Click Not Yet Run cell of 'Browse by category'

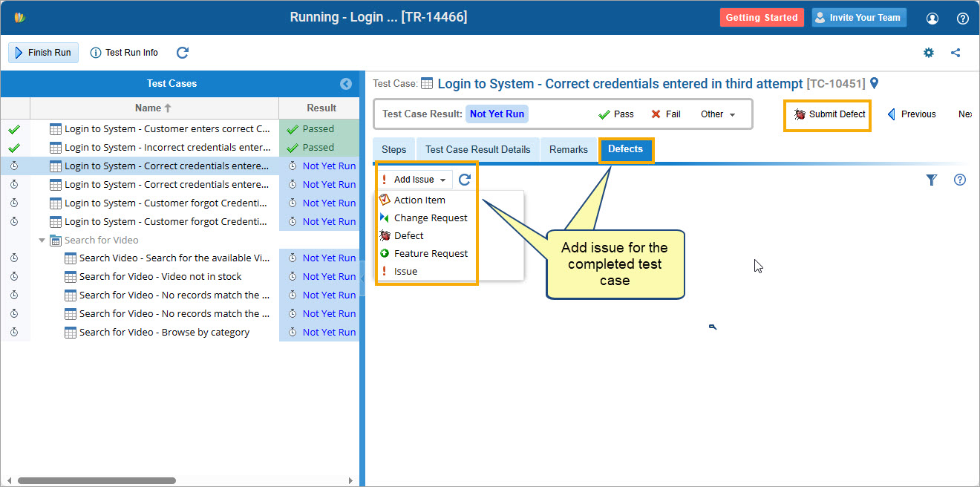click(x=319, y=333)
